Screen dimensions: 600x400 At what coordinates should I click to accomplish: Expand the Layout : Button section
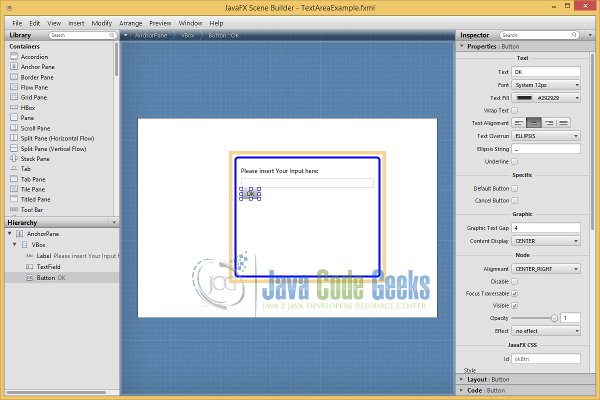point(462,379)
